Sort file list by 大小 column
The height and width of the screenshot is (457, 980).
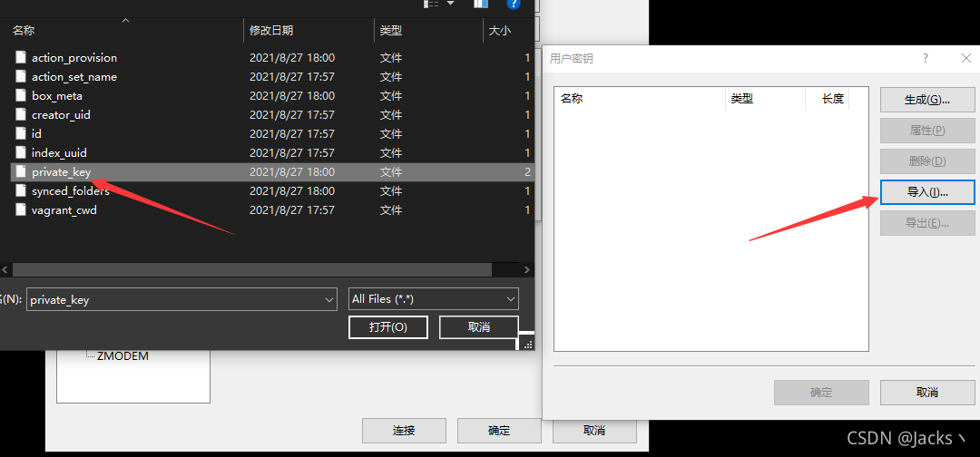tap(500, 30)
